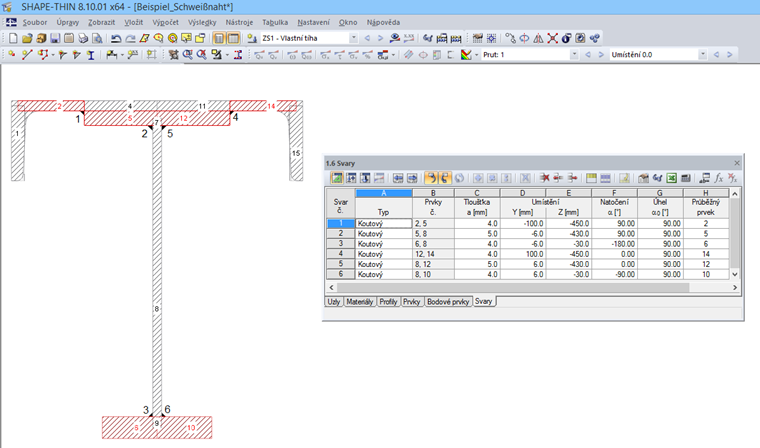The image size is (760, 448).
Task: Switch to the Prvky tab
Action: tap(412, 302)
